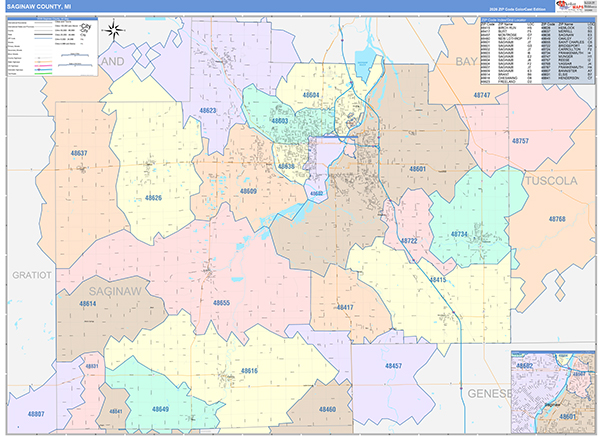Select ZIP code label 48807
The width and height of the screenshot is (600, 436).
point(36,414)
